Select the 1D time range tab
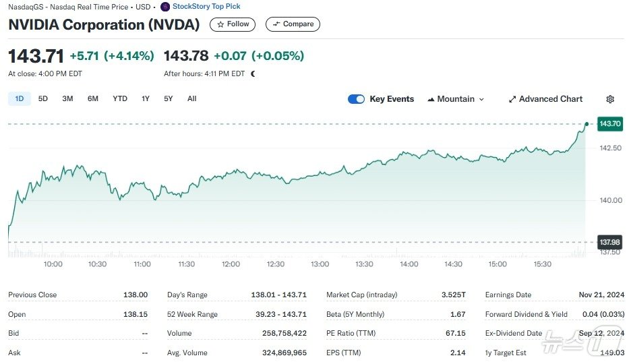The width and height of the screenshot is (629, 364). (x=19, y=99)
